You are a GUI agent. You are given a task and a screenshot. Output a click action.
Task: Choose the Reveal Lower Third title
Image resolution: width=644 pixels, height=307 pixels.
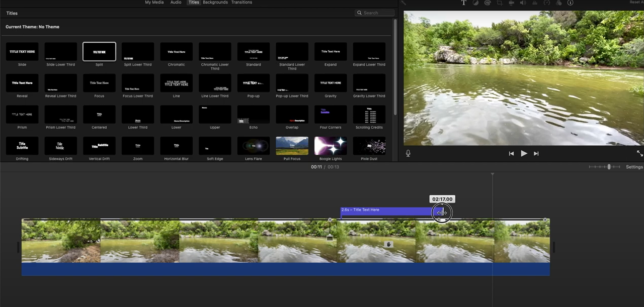61,83
